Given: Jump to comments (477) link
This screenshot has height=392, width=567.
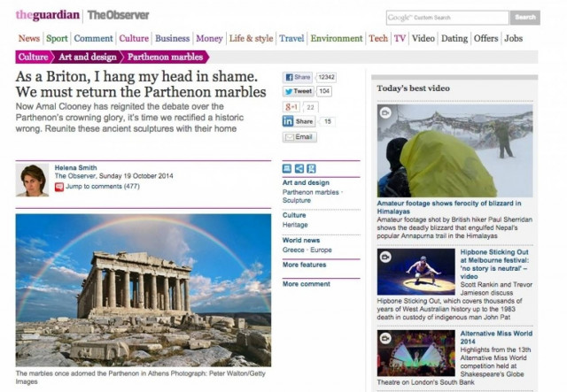Looking at the screenshot, I should coord(103,187).
